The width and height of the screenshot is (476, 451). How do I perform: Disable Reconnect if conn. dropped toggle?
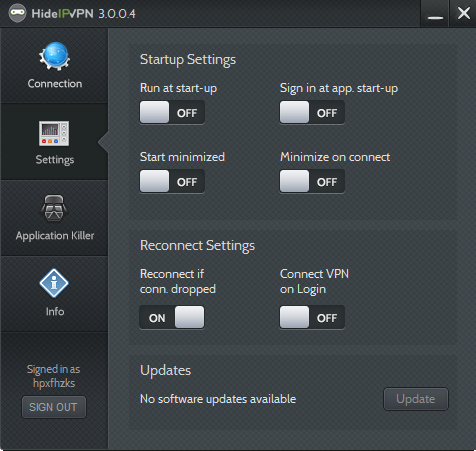pyautogui.click(x=172, y=317)
